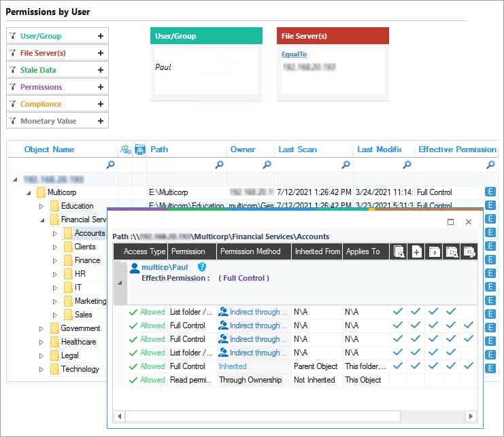The width and height of the screenshot is (504, 437).
Task: Sort by Last Scan column header
Action: point(298,150)
